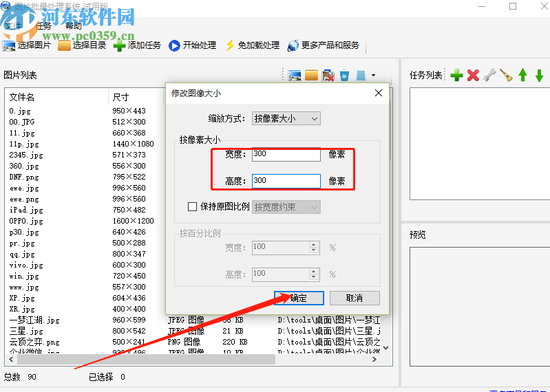The image size is (550, 392).
Task: Close the 修改图像大小 dialog
Action: (x=379, y=93)
